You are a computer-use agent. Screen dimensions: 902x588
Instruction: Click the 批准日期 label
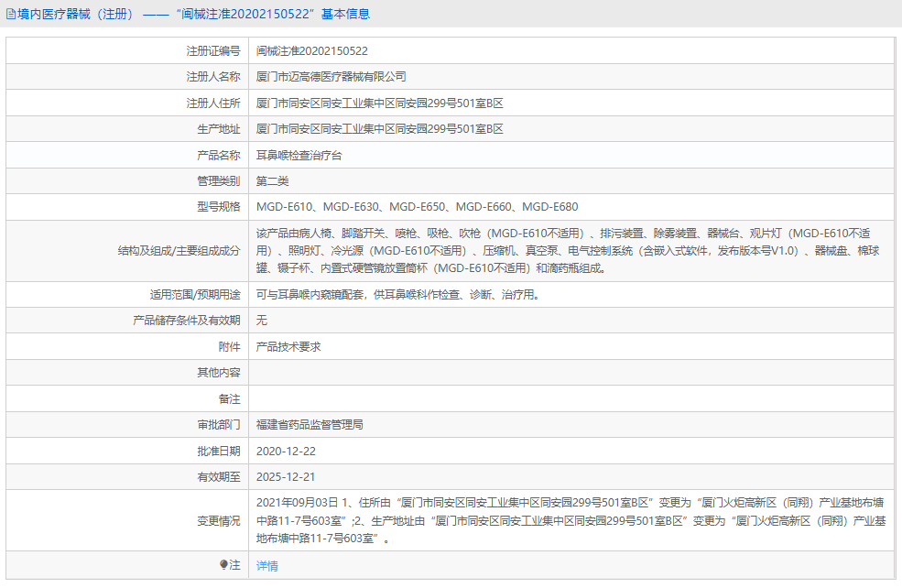coord(219,451)
